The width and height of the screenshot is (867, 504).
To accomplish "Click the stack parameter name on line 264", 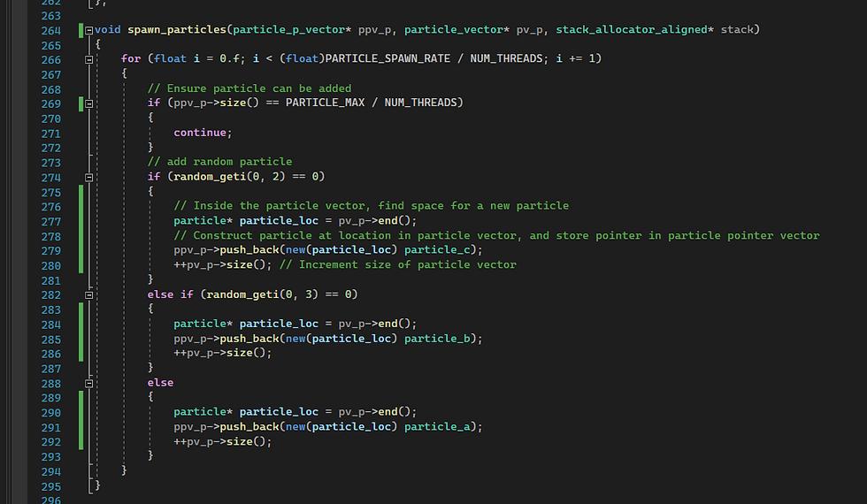I will 737,30.
